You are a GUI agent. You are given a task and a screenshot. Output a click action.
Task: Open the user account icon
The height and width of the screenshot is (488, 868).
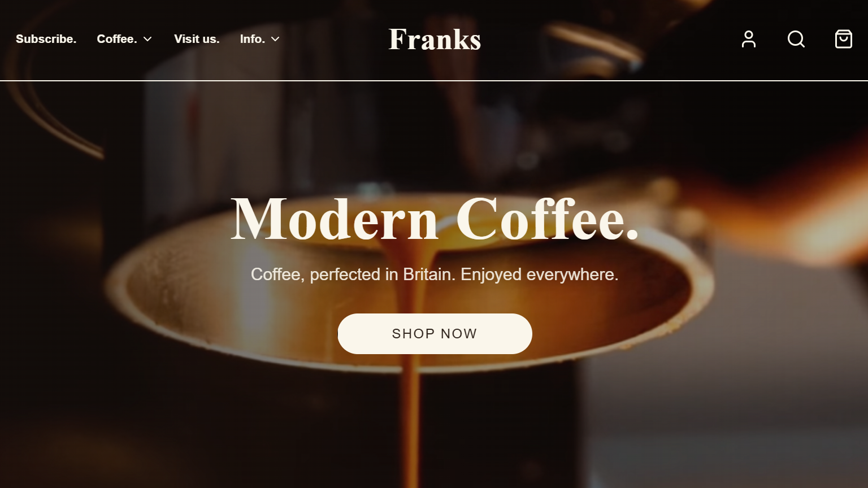pos(749,39)
